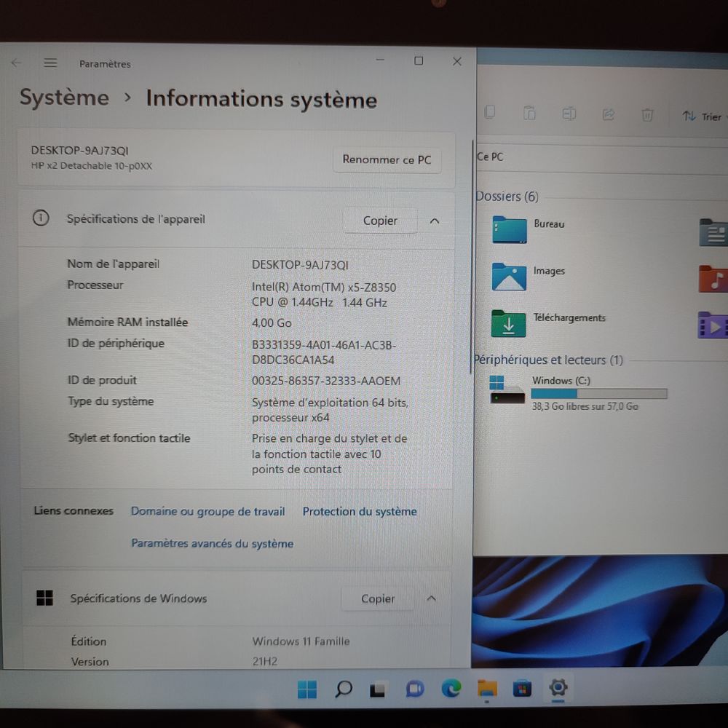The width and height of the screenshot is (728, 728).
Task: Click the Liens connexes label
Action: 74,511
